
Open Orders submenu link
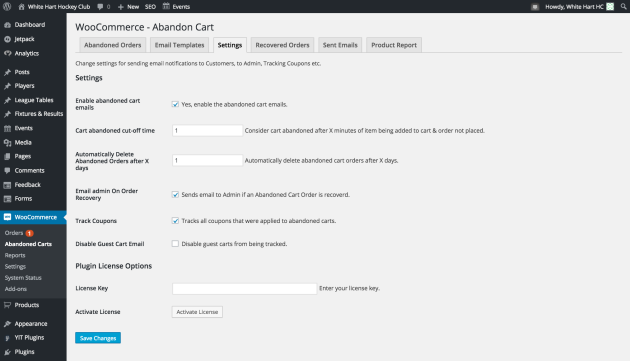(x=14, y=233)
